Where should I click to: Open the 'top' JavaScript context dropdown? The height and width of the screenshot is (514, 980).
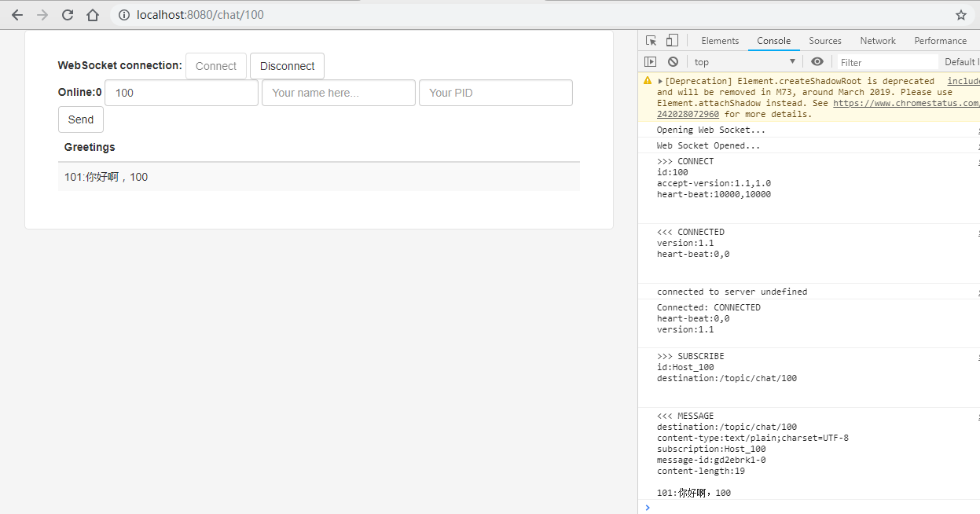tap(744, 62)
